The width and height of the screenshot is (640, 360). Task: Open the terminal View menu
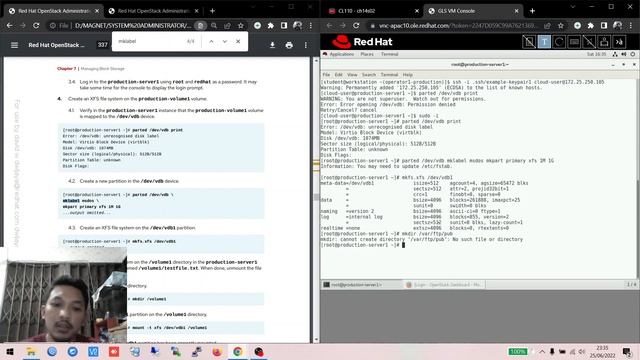352,75
